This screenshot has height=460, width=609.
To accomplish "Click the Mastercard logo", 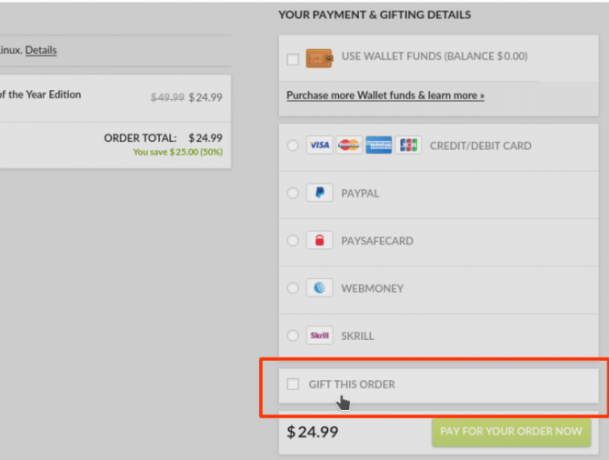I will click(349, 145).
